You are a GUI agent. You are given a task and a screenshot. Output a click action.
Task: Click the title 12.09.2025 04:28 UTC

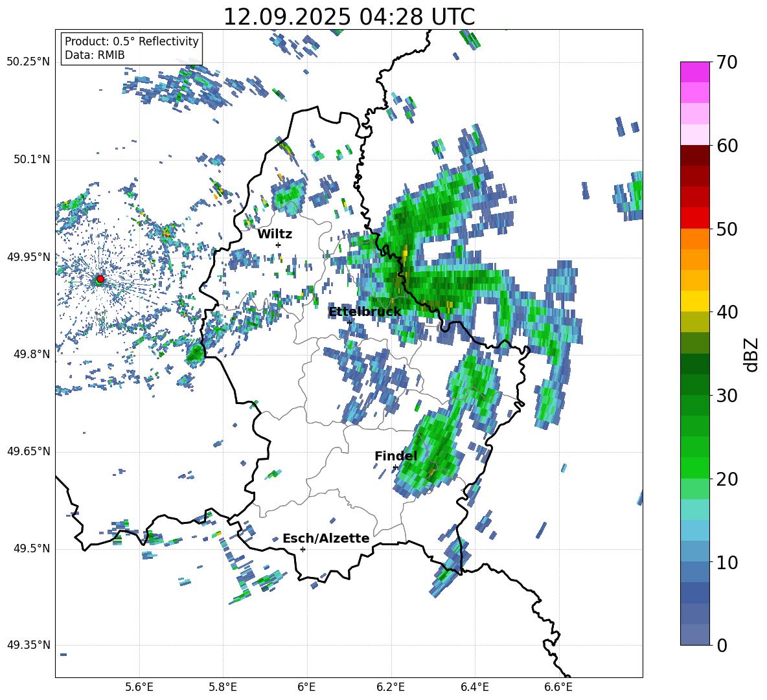click(x=349, y=17)
